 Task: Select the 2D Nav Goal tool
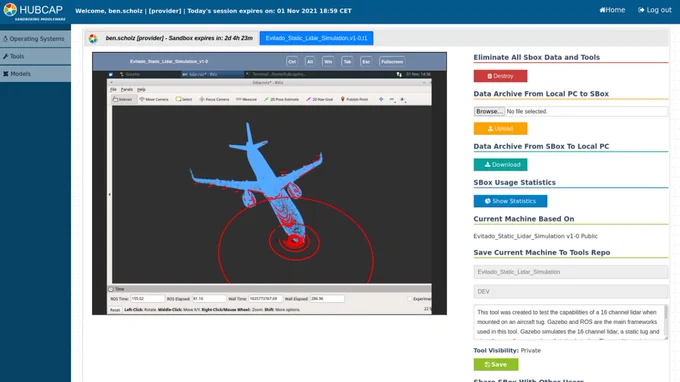pos(320,99)
